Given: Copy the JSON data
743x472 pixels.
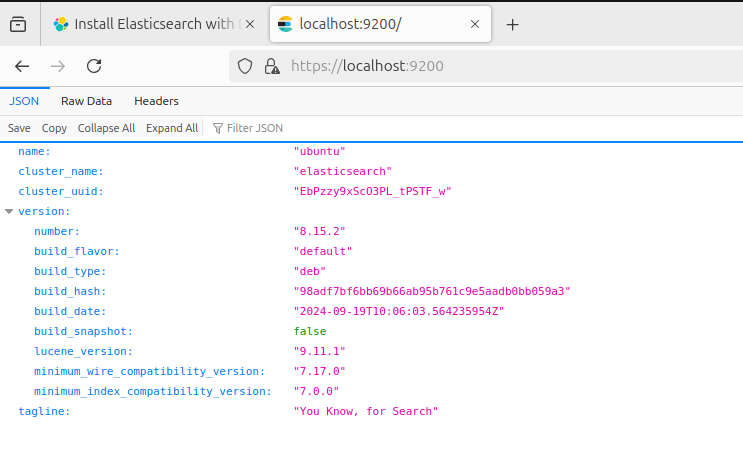Looking at the screenshot, I should 54,128.
